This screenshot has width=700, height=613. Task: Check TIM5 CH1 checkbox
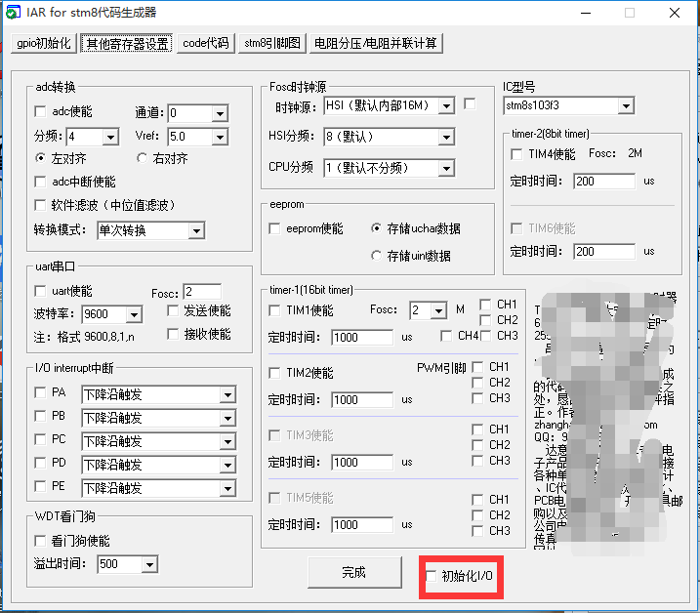[x=477, y=500]
